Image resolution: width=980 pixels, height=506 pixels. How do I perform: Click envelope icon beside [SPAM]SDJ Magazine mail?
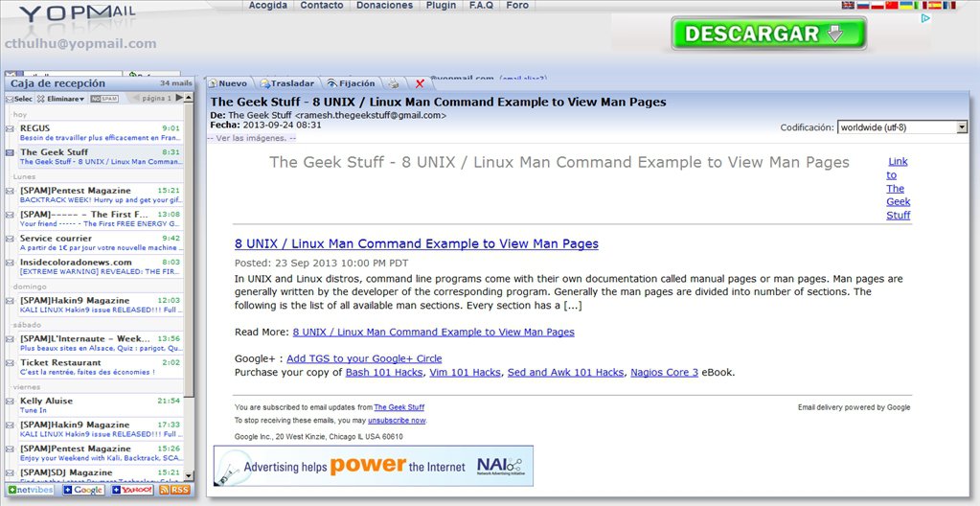click(x=10, y=472)
